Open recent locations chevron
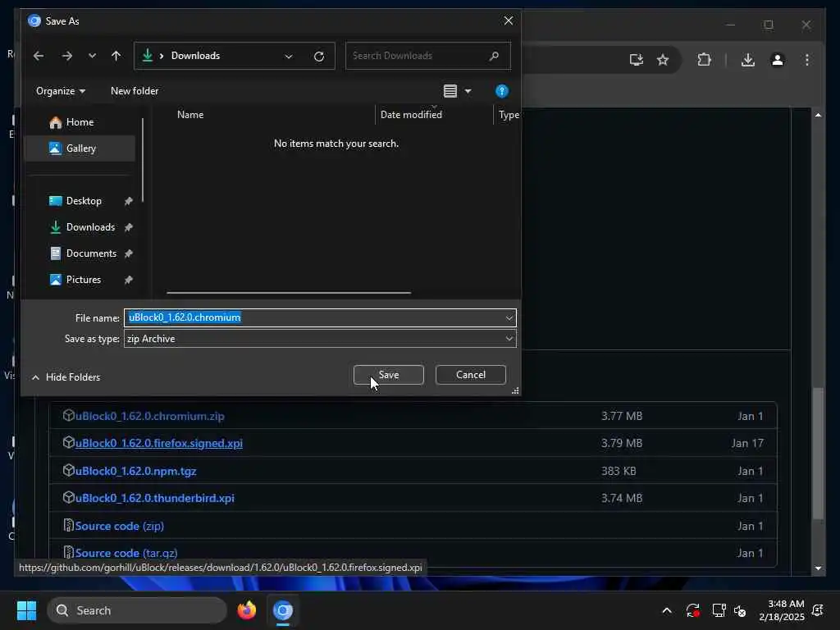840x630 pixels. pyautogui.click(x=92, y=56)
